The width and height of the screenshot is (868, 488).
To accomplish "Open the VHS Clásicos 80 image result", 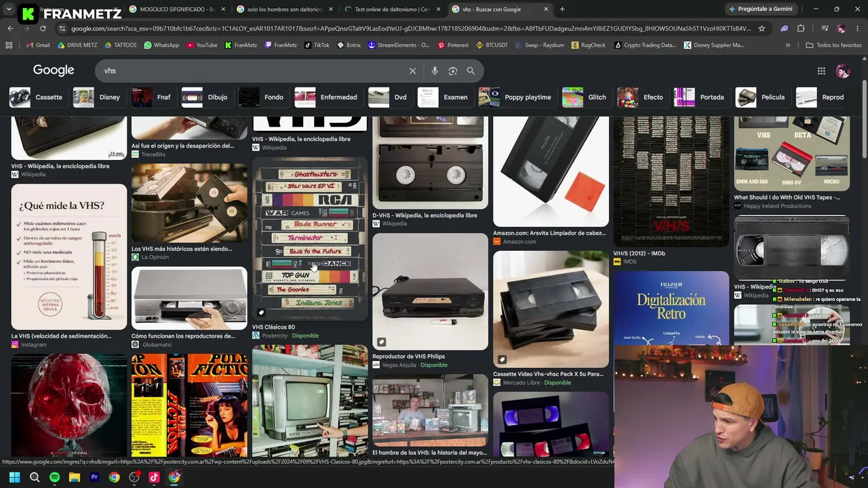I will (x=310, y=239).
